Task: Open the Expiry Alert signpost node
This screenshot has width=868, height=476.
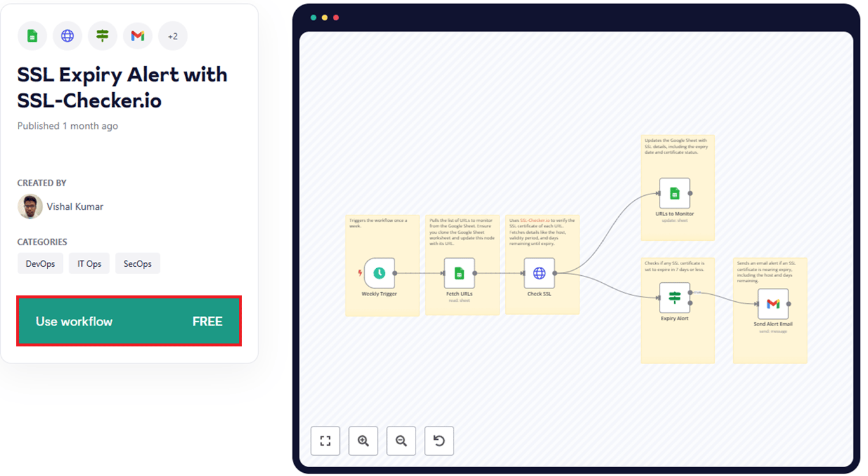Action: pos(675,296)
